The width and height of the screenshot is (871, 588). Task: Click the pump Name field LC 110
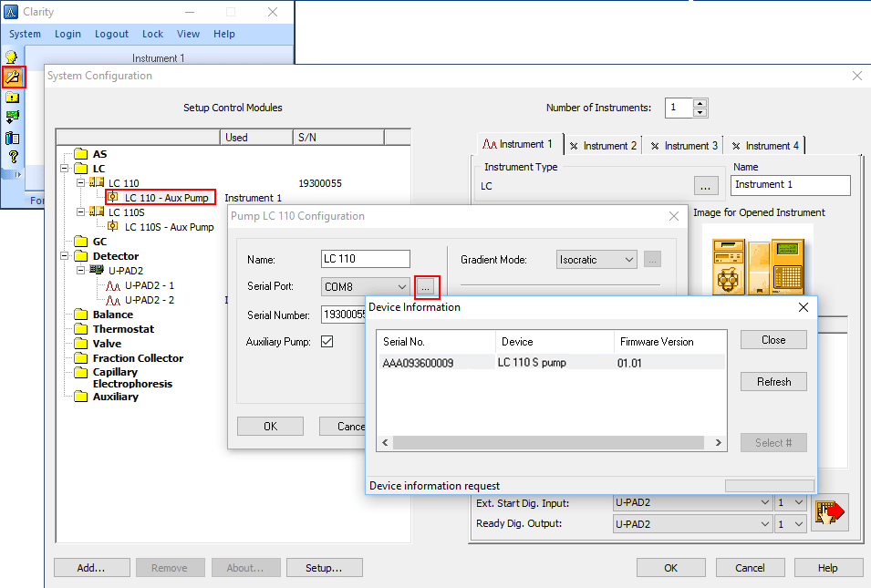coord(366,259)
